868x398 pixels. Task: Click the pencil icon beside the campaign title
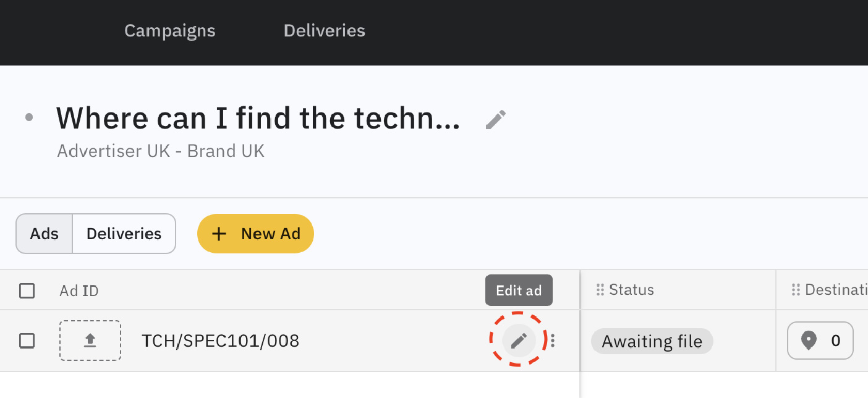click(x=496, y=119)
